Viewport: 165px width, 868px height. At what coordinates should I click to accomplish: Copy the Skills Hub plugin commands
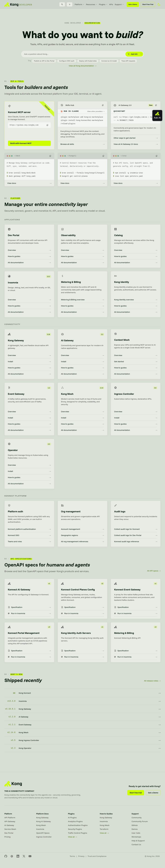(103, 105)
